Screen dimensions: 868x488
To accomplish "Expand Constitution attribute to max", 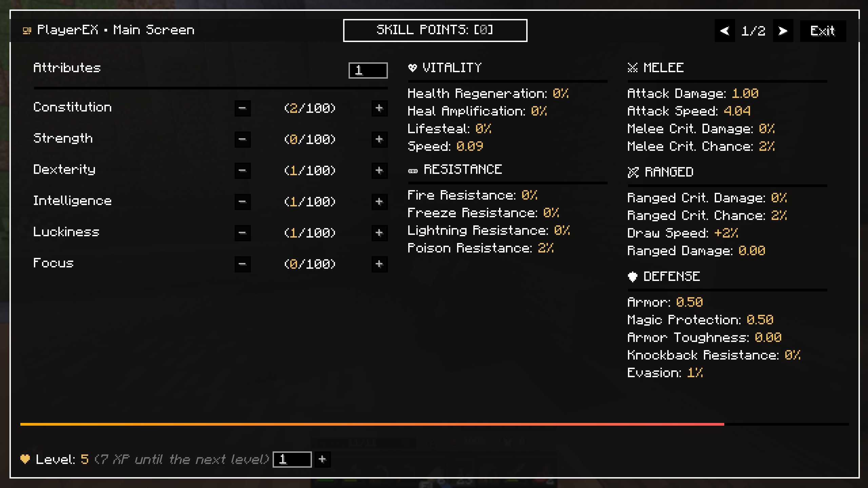I will (378, 107).
